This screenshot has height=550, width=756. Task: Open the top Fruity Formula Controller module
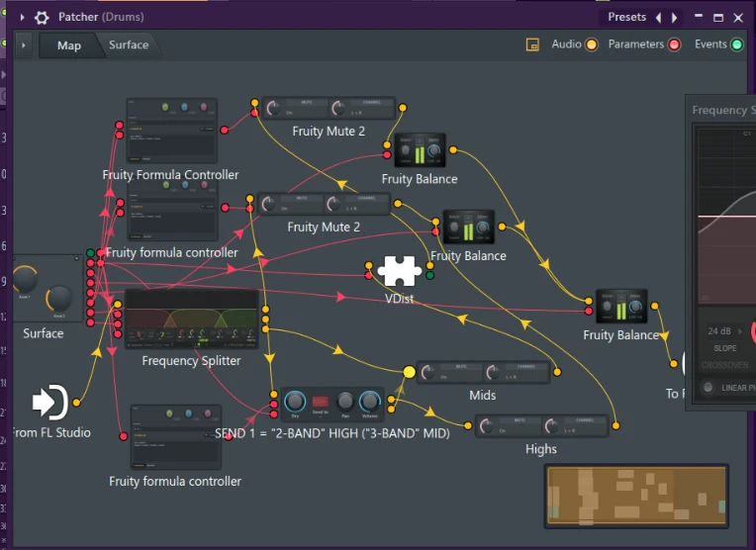pyautogui.click(x=171, y=131)
